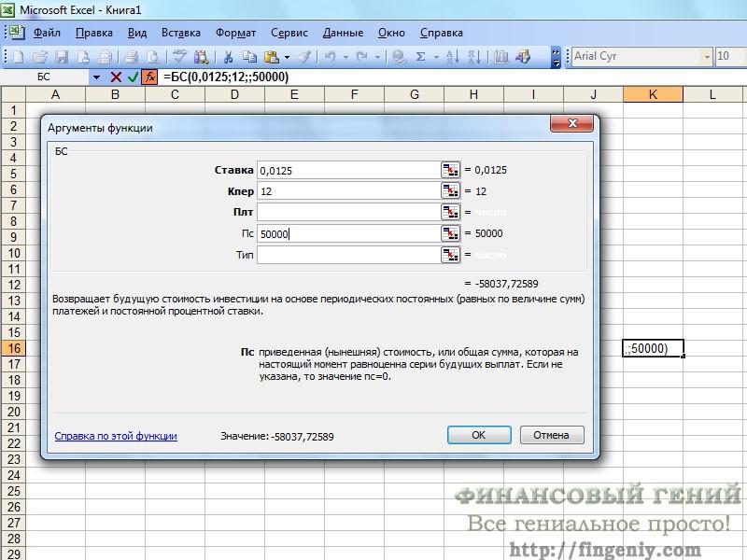
Task: Print the sheet with the printer icon
Action: [x=131, y=57]
